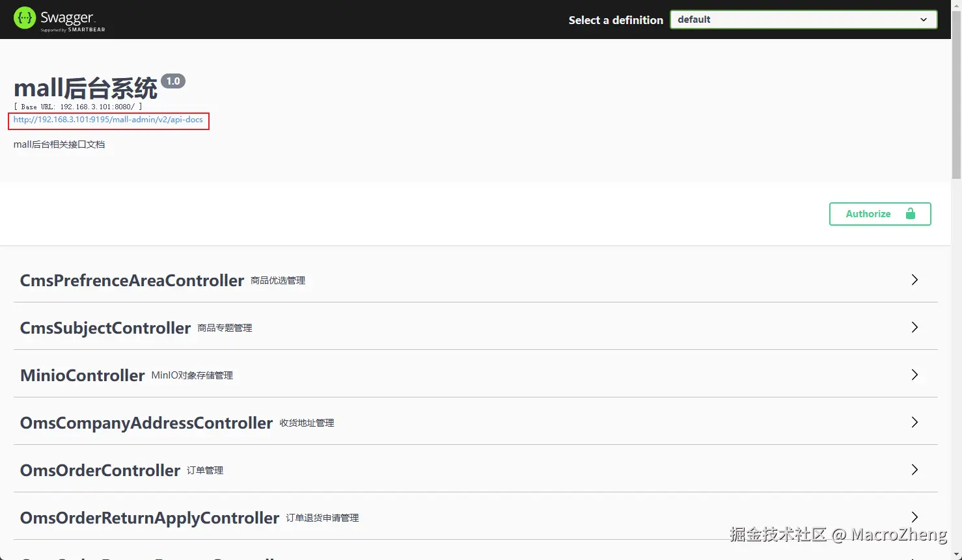Click the 订单退货申请管理 description text

pyautogui.click(x=322, y=518)
